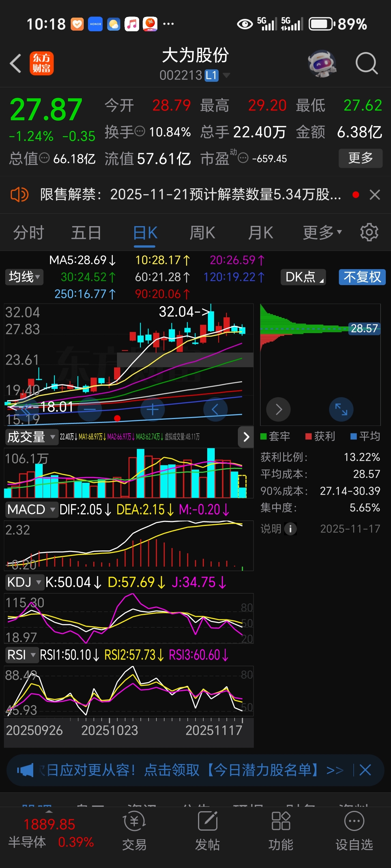Tap the 大为股份 stock title
Image resolution: width=391 pixels, height=868 pixels.
pyautogui.click(x=195, y=55)
